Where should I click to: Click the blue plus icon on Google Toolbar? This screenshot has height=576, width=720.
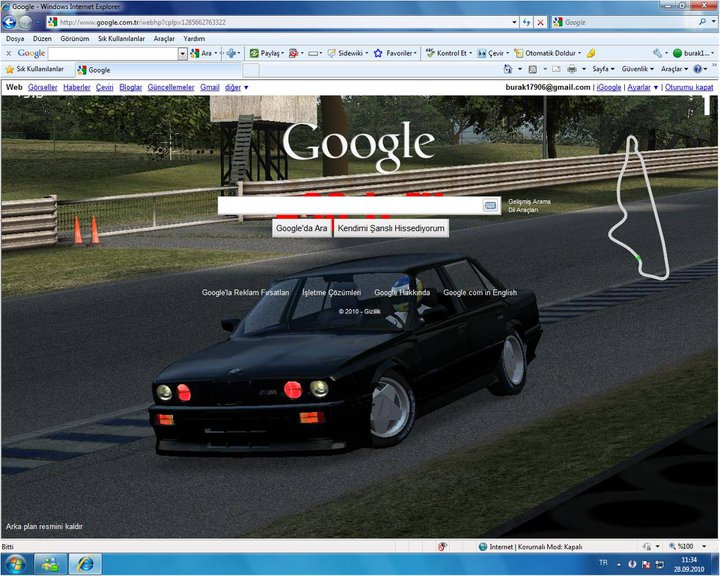(x=231, y=53)
